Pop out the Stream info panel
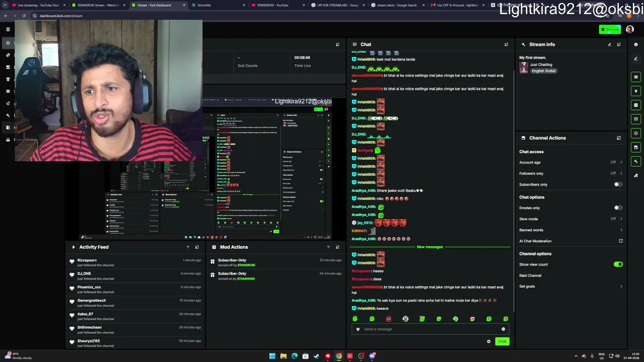The image size is (644, 362). coord(619,45)
